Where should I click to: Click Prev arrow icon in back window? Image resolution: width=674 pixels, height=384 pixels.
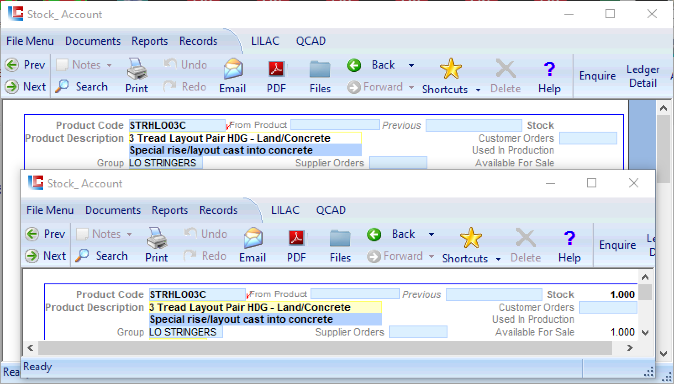pyautogui.click(x=12, y=65)
